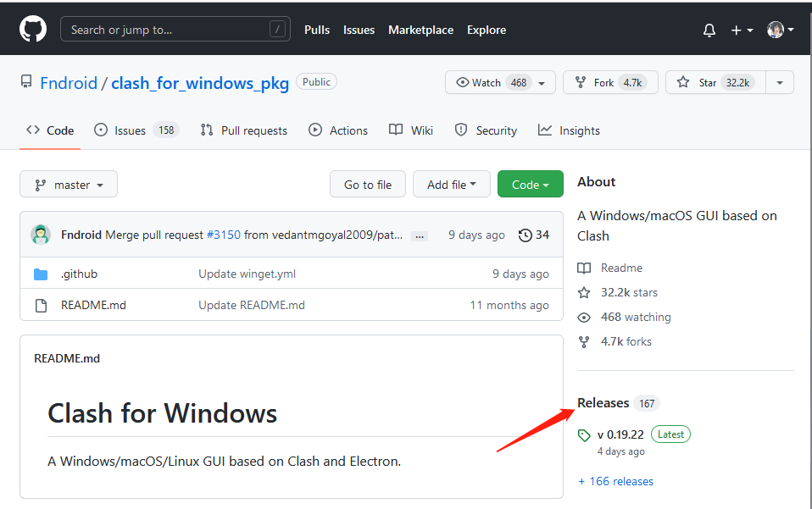Toggle Watch on this repository
This screenshot has width=812, height=509.
tap(492, 82)
